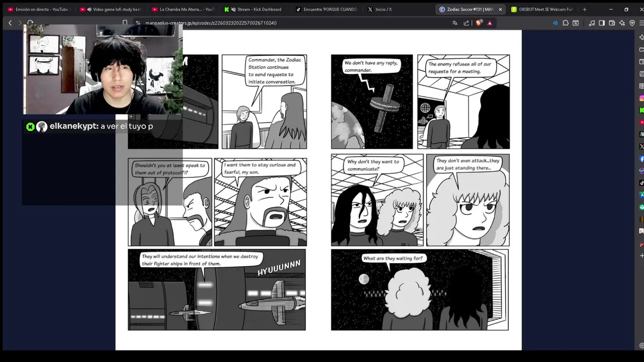The image size is (644, 362).
Task: Open sidebar settings gear at bottom
Action: click(641, 345)
